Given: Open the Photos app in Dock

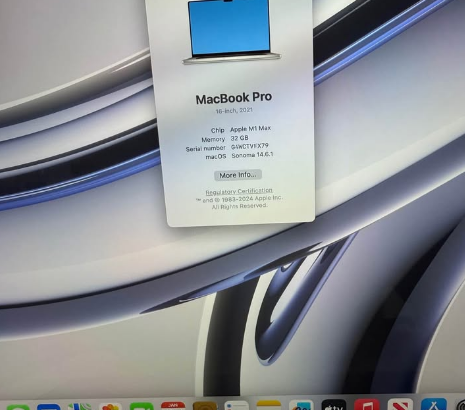Looking at the screenshot, I should [110, 407].
